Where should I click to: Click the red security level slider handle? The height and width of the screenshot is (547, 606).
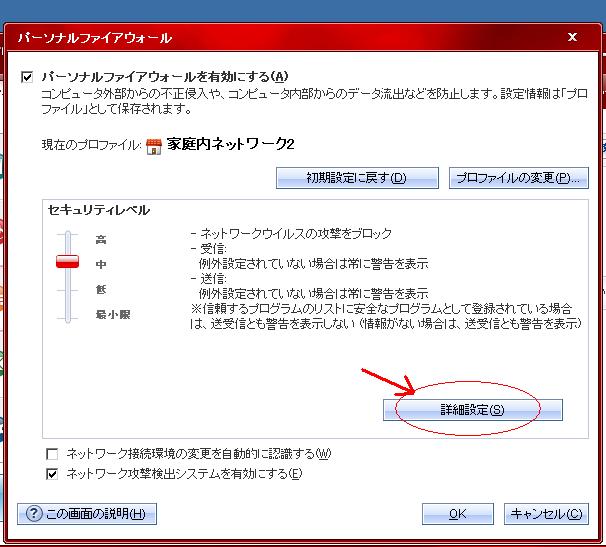point(68,262)
